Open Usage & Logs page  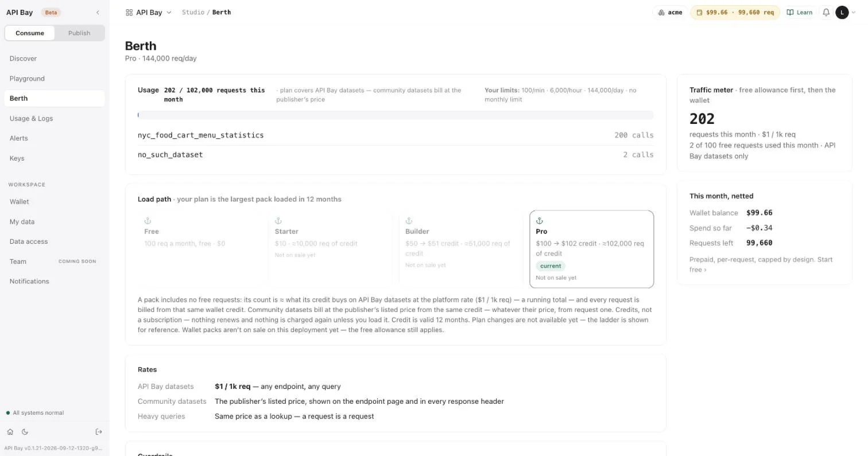(55, 118)
